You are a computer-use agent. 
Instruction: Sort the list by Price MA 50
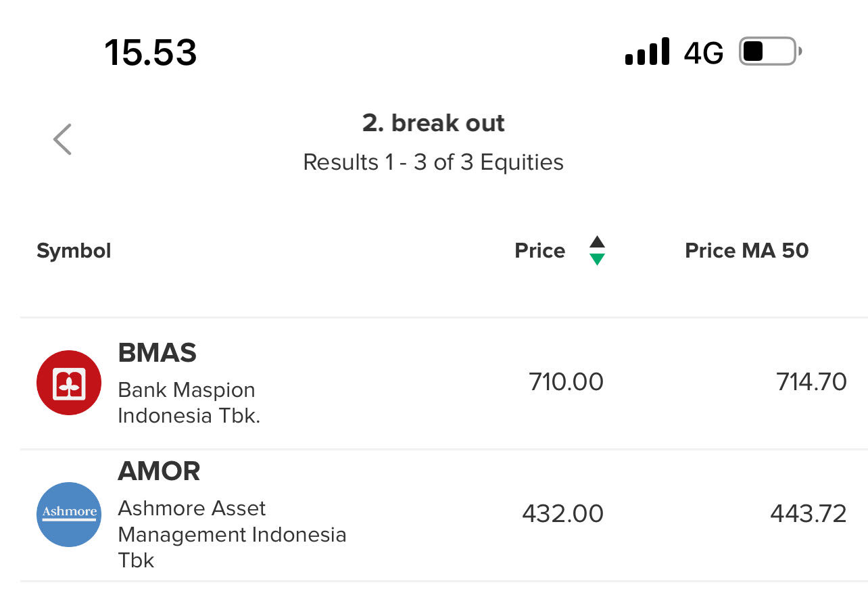click(x=746, y=251)
